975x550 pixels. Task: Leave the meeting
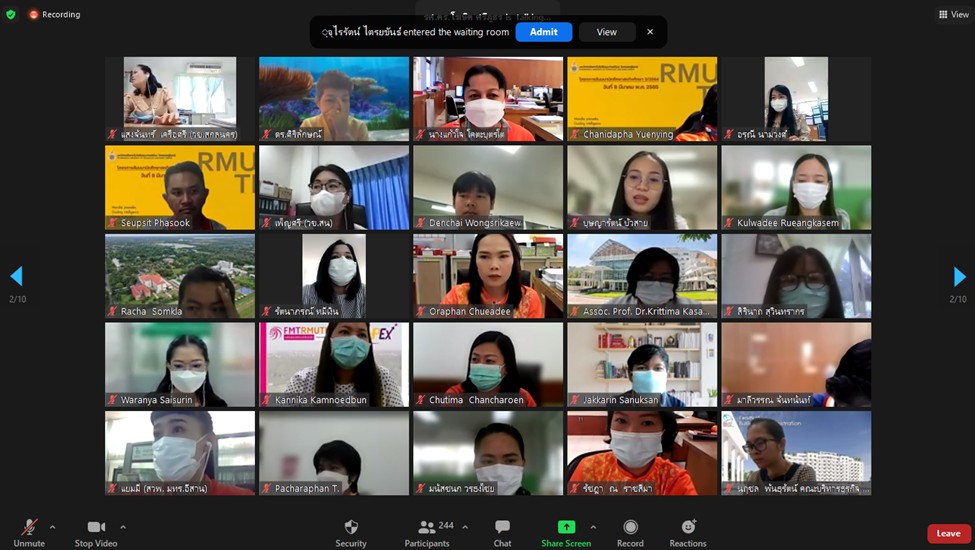tap(948, 534)
